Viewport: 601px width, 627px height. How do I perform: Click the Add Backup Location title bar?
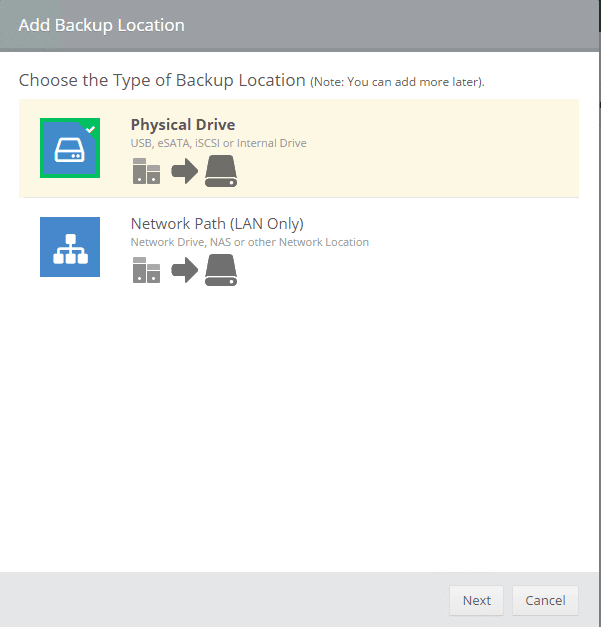click(x=300, y=25)
